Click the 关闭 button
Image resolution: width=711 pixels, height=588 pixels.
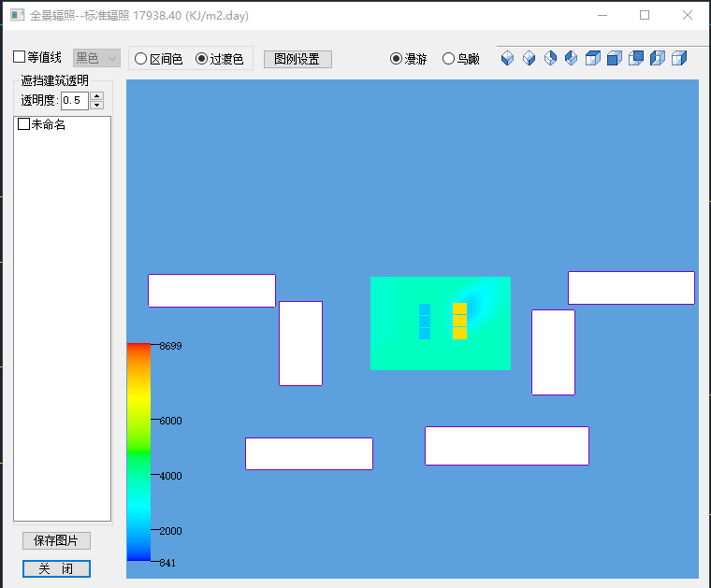(56, 568)
